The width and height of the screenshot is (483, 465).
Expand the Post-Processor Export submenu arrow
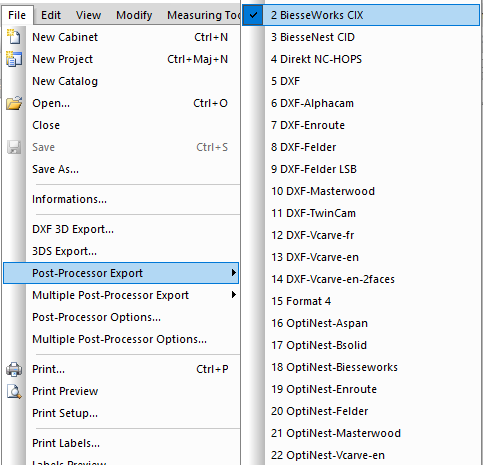[x=234, y=273]
